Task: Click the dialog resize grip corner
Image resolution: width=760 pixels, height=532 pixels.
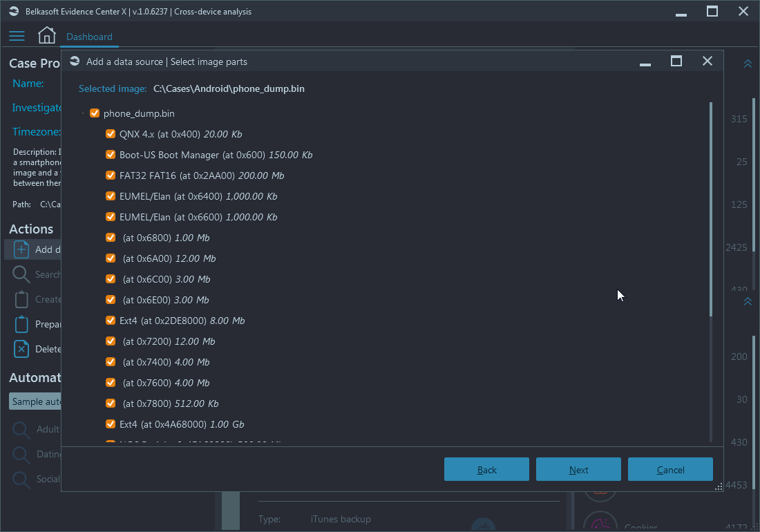Action: click(719, 487)
